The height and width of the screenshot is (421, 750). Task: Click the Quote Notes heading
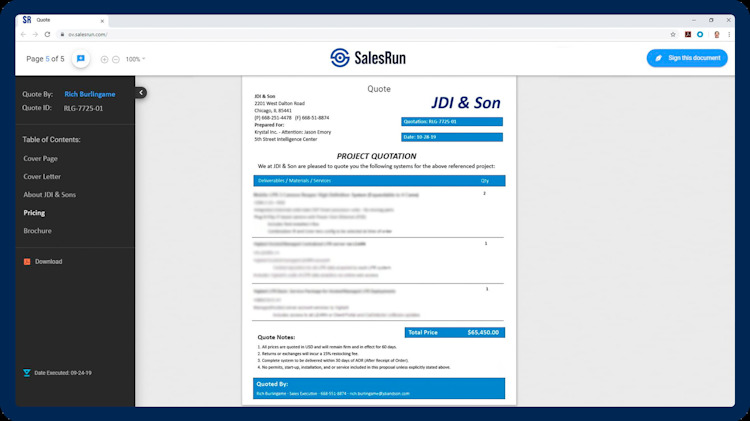pyautogui.click(x=276, y=337)
